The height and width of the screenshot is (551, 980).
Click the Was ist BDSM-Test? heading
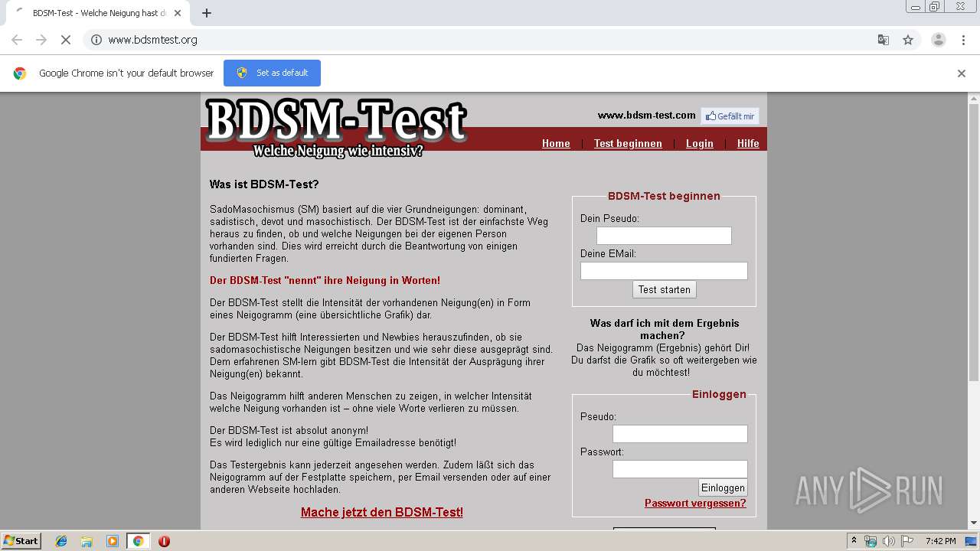[x=264, y=184]
